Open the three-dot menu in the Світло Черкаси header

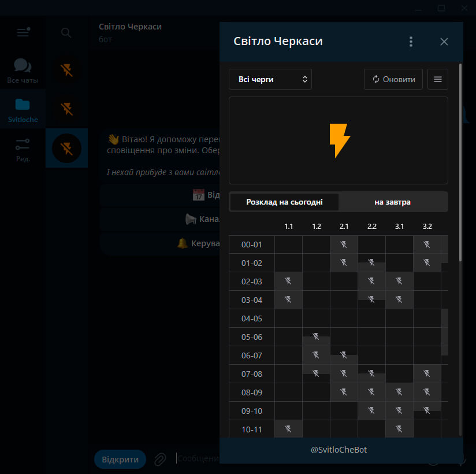[411, 42]
